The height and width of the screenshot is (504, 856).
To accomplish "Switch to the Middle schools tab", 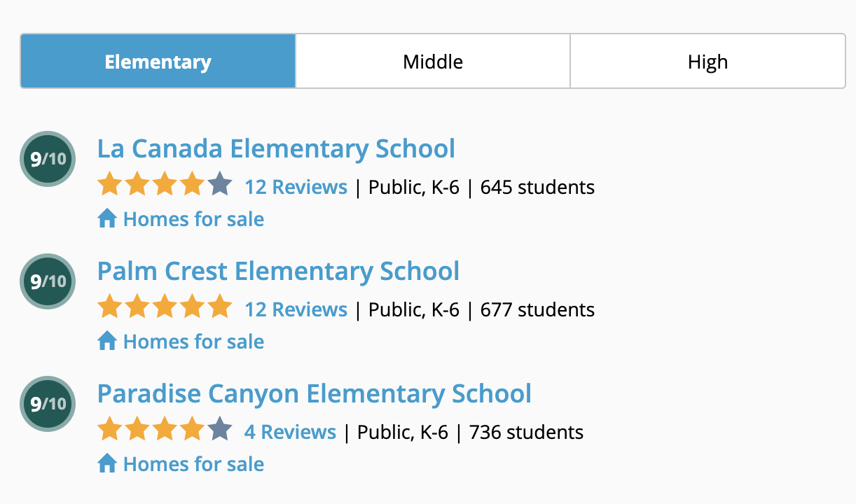I will click(433, 61).
